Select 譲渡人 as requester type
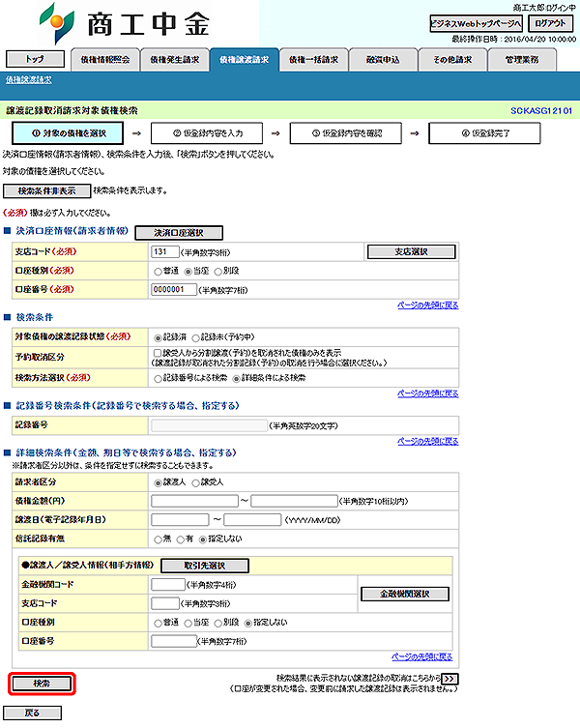 pos(158,483)
